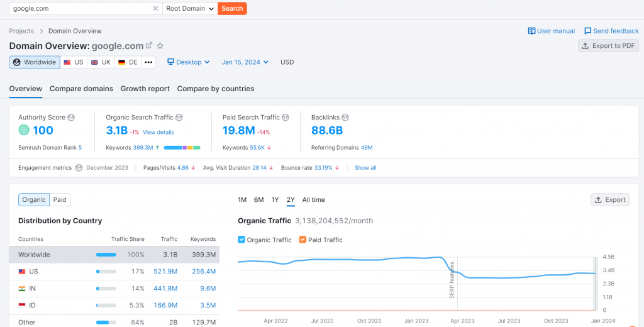The width and height of the screenshot is (644, 327).
Task: Set chart range to 6M
Action: click(x=258, y=199)
